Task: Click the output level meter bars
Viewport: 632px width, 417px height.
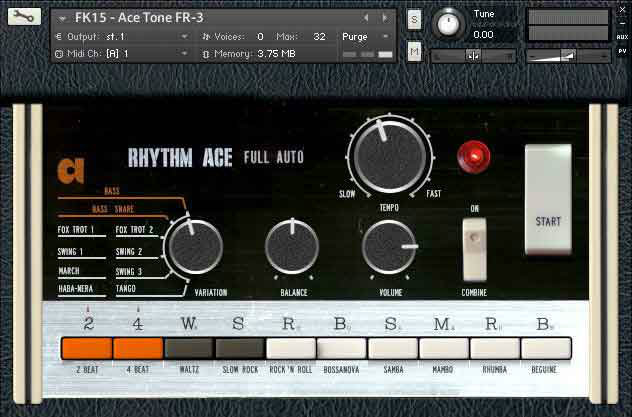Action: 568,25
